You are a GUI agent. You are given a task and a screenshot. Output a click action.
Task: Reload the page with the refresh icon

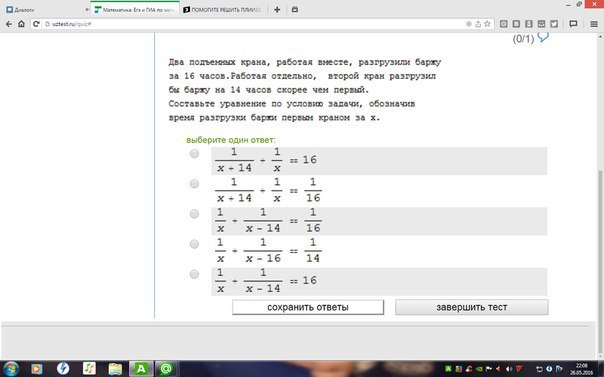36,24
